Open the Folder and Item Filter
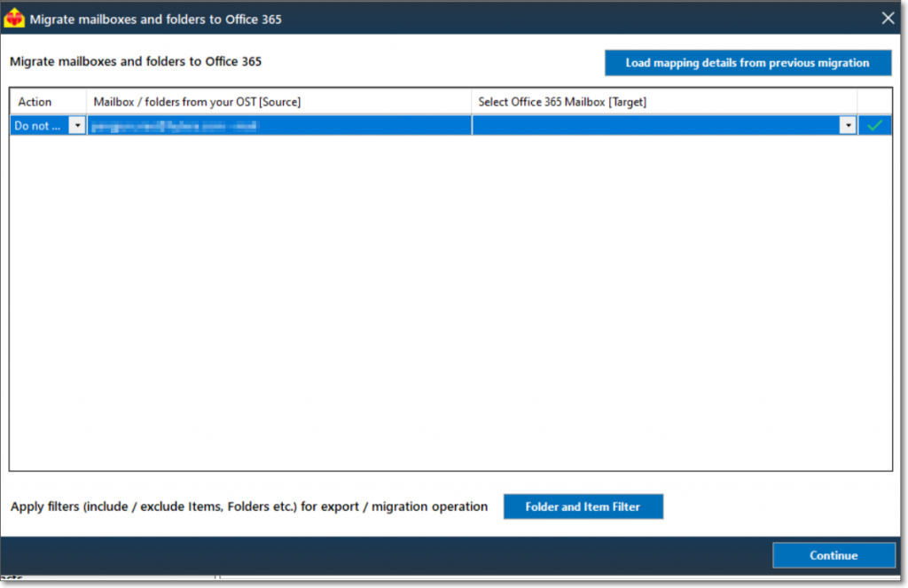 pos(583,506)
